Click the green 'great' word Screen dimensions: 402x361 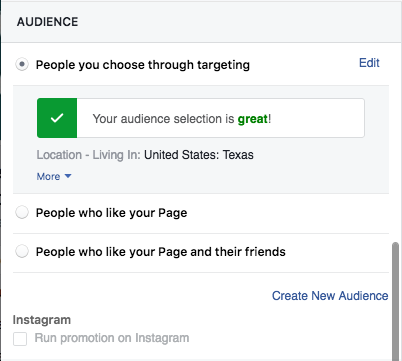(x=252, y=119)
